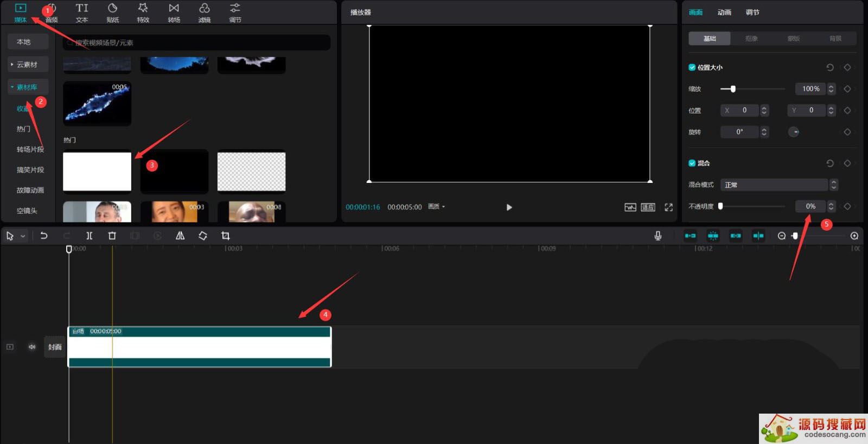Click the 不透明度 opacity slider handle
The image size is (868, 444).
(x=720, y=206)
